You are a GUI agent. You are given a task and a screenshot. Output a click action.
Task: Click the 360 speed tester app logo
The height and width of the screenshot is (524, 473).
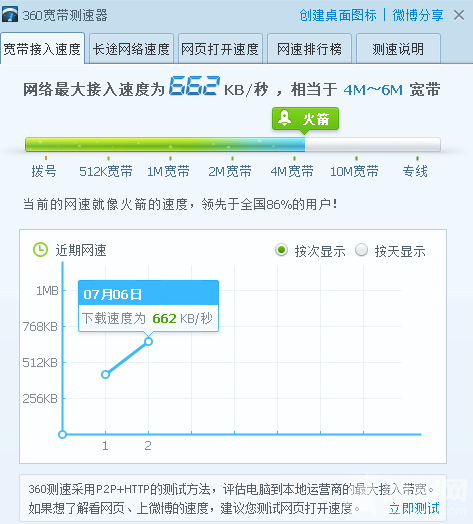pos(10,15)
